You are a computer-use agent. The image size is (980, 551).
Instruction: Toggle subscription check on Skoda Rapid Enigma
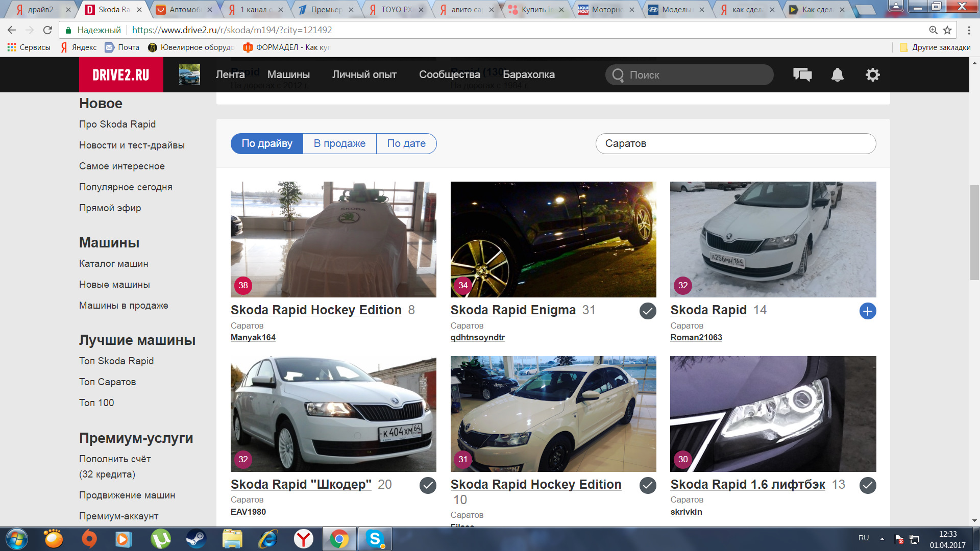tap(648, 311)
